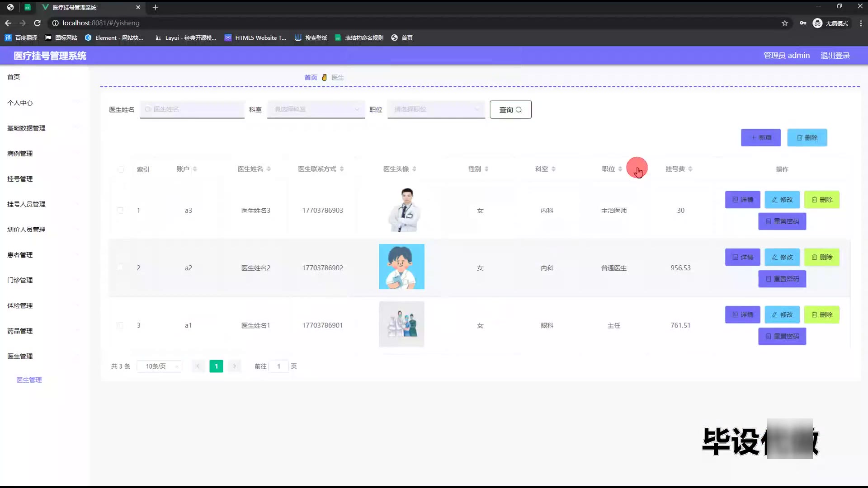Select 药品管理 sidebar menu item
The height and width of the screenshot is (488, 868).
[x=20, y=331]
